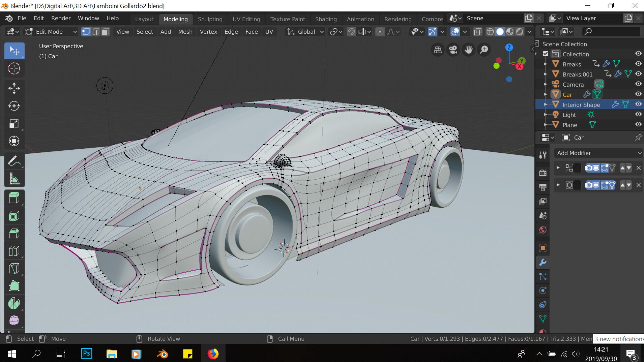Open the Add Modifier dropdown

pos(598,153)
